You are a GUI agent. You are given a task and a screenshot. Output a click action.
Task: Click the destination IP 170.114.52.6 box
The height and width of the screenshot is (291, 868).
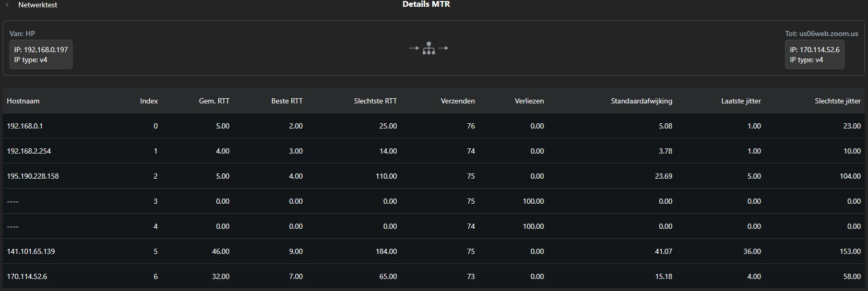coord(814,54)
